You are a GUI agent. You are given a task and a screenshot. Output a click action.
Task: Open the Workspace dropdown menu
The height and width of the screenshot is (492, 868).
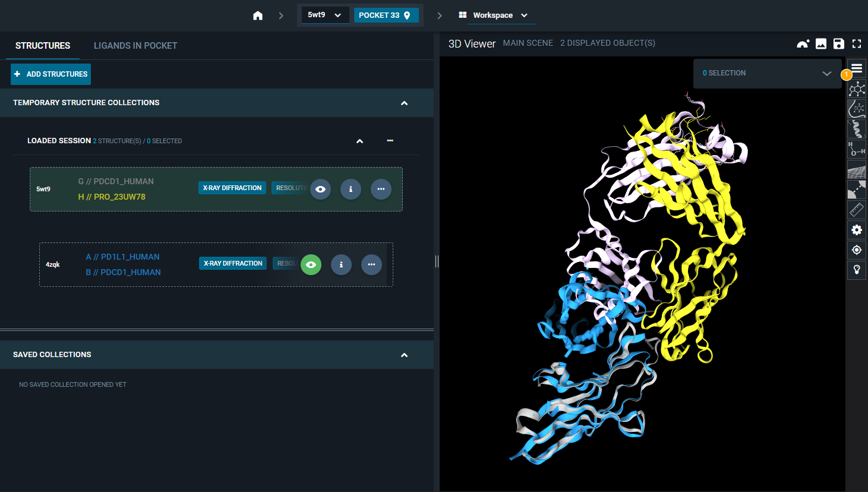point(501,15)
